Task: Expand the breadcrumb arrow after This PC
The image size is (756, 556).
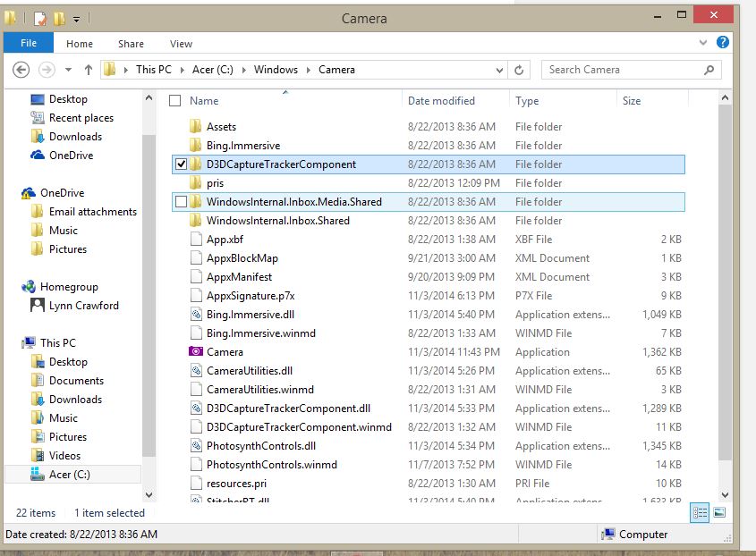Action: [x=183, y=71]
